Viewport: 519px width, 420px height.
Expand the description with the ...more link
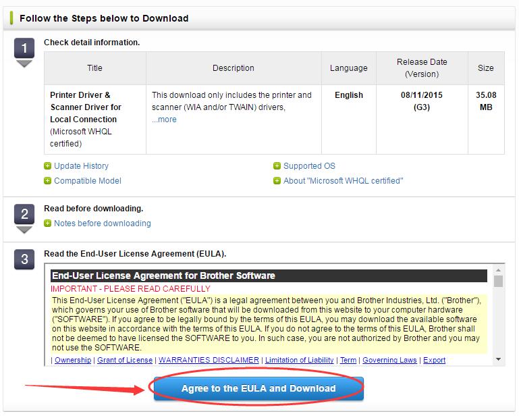164,120
